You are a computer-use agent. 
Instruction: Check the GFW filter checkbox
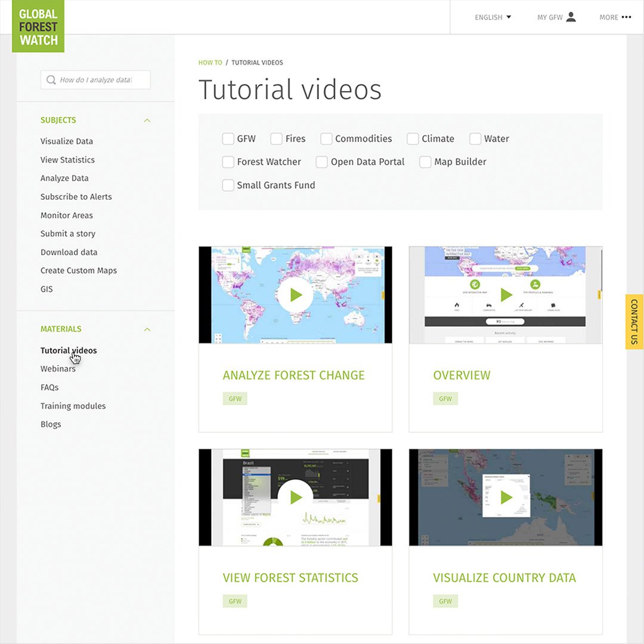coord(228,139)
